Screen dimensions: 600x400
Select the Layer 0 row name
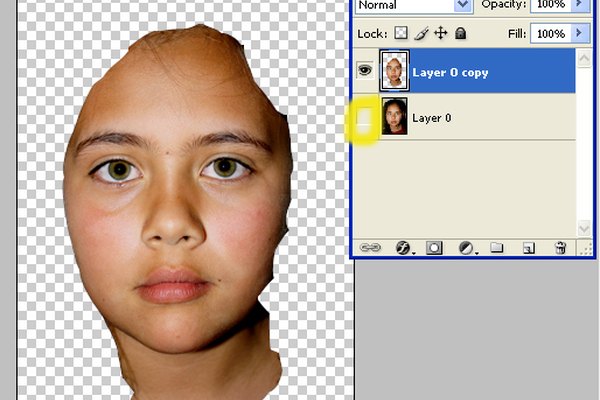(x=432, y=118)
